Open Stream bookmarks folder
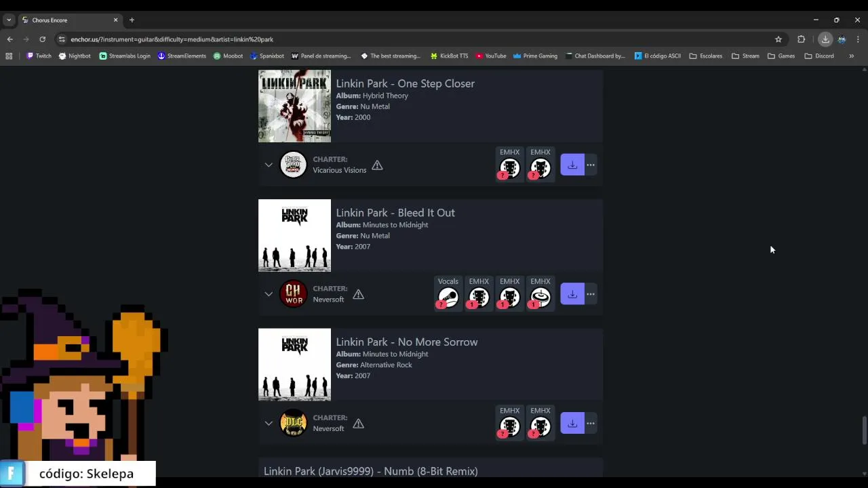 [x=745, y=56]
